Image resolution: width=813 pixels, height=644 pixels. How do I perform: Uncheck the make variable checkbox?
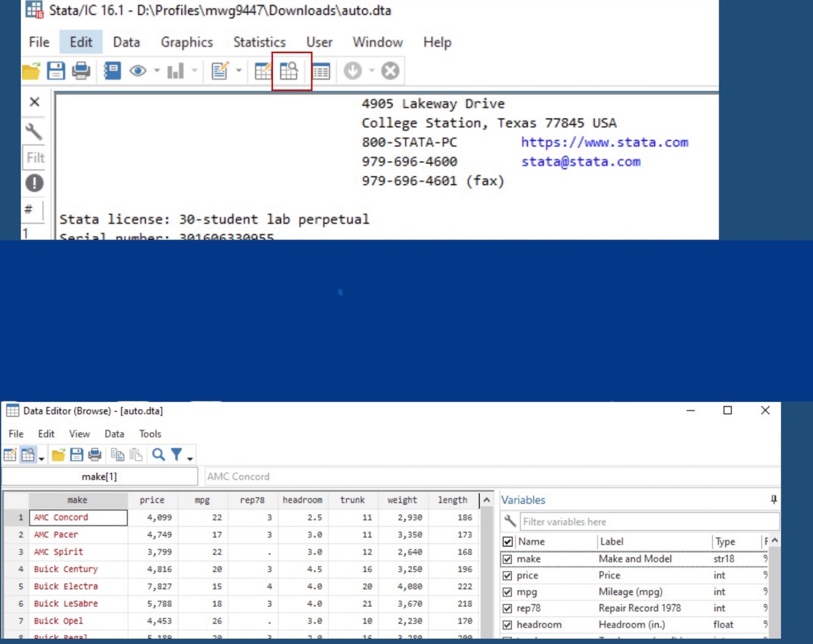tap(507, 559)
